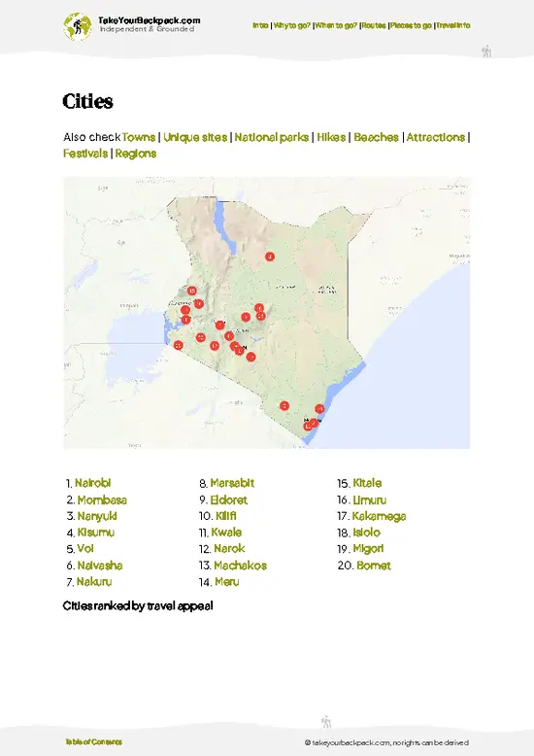Select the Nanyuki map marker numbered 3
The image size is (534, 756).
click(x=246, y=317)
